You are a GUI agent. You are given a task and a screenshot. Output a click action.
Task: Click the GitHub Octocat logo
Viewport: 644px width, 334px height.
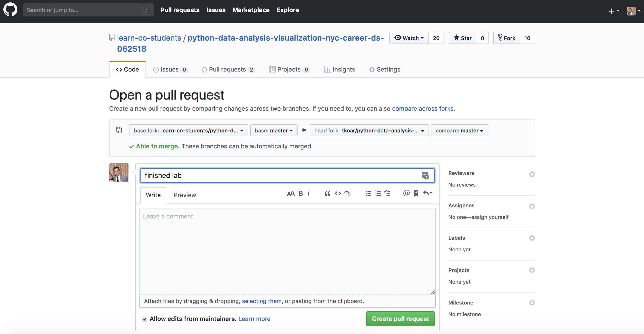pyautogui.click(x=10, y=10)
